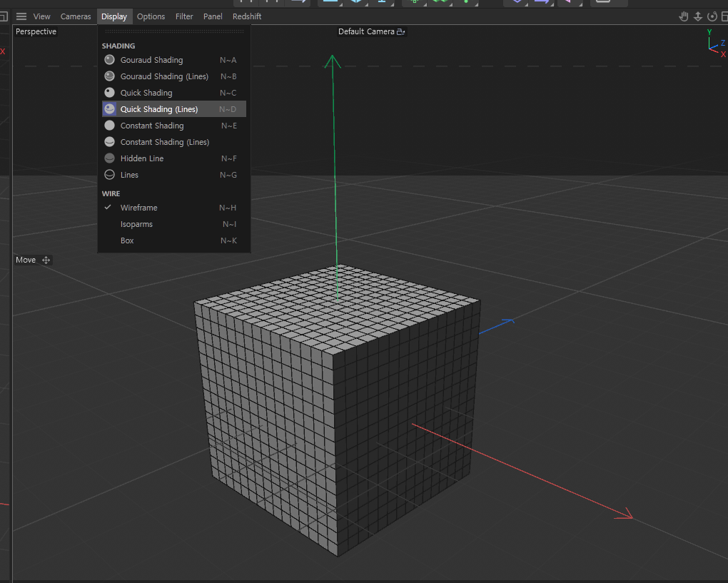Click the Default Camera link icon

[x=400, y=32]
